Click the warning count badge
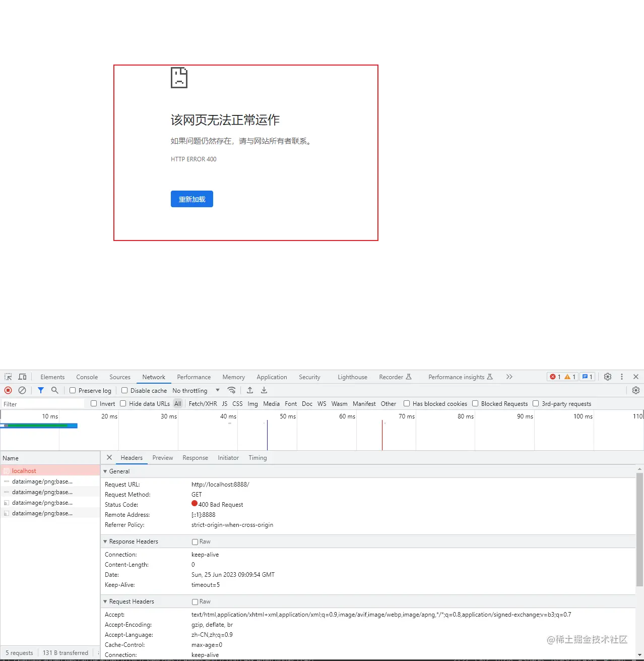 click(x=570, y=377)
